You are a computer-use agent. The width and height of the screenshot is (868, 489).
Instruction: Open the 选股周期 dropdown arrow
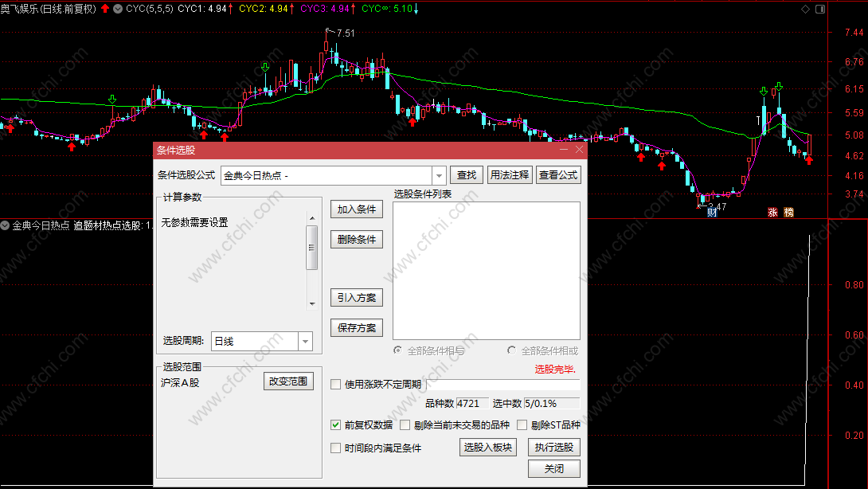click(306, 342)
